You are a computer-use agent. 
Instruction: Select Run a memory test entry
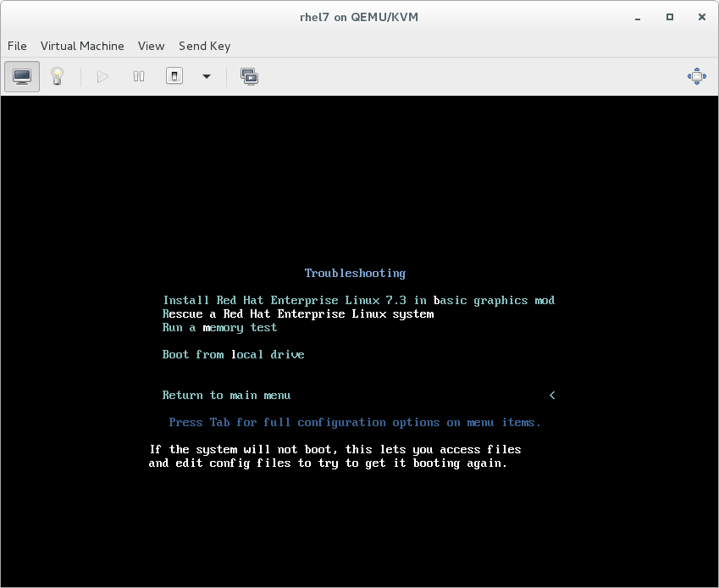coord(219,328)
